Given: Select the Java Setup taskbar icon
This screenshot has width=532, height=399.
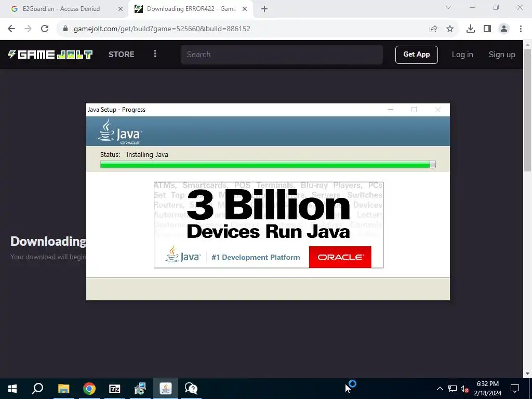Looking at the screenshot, I should [x=166, y=389].
